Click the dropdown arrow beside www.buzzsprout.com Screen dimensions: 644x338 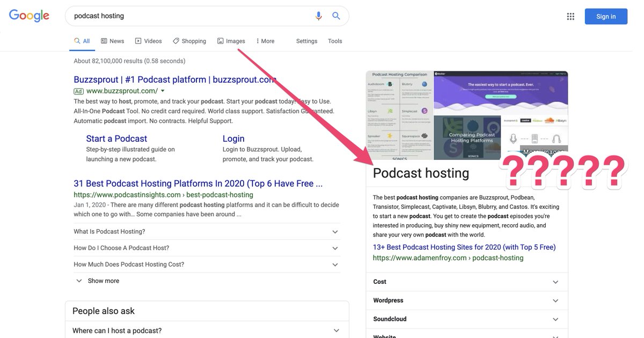click(x=163, y=91)
